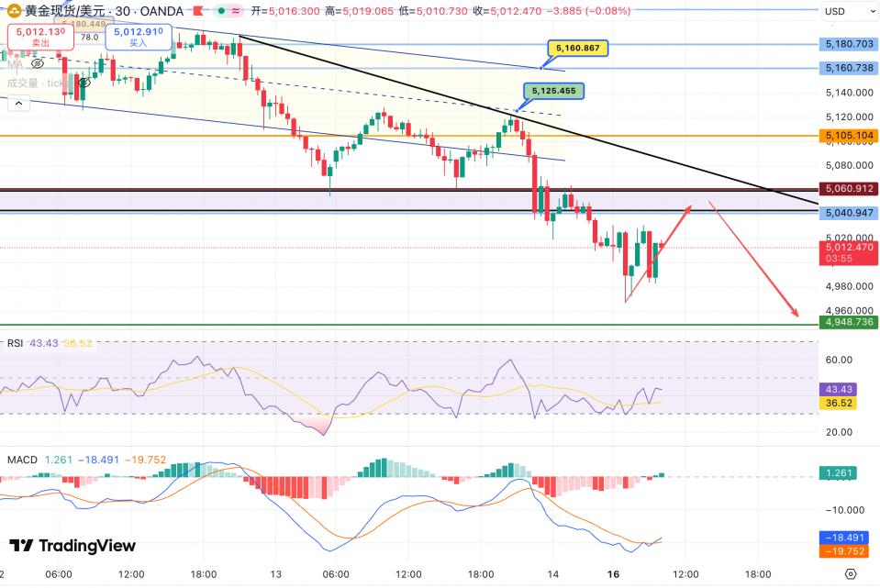
Task: Select the MACD indicator label
Action: pos(21,459)
